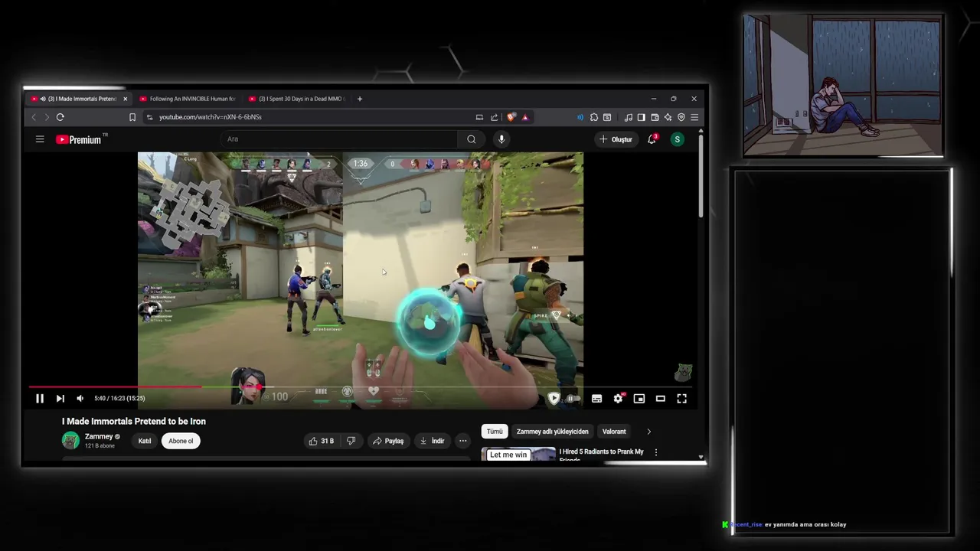Open more actions three-dot menu
Screen dimensions: 980x551
pos(462,441)
